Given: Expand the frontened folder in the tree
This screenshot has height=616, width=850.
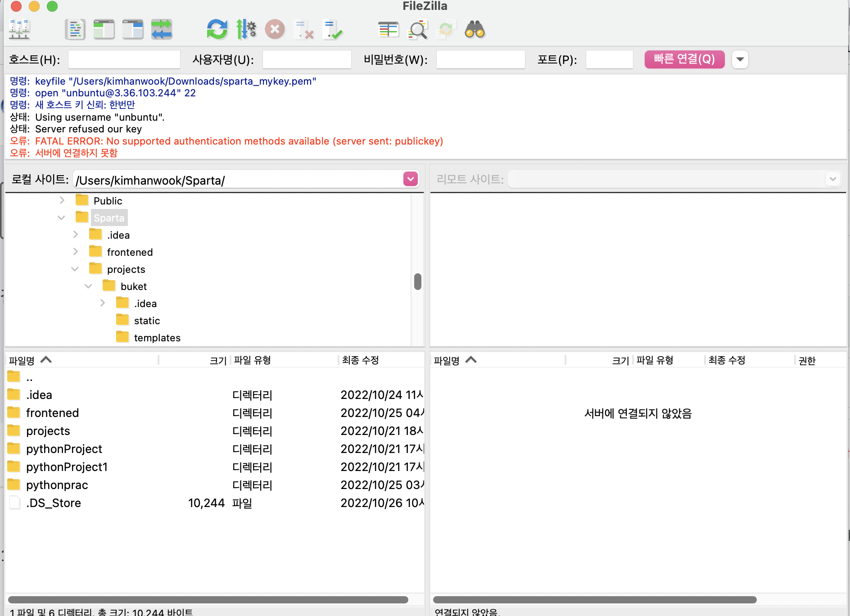Looking at the screenshot, I should (x=76, y=251).
